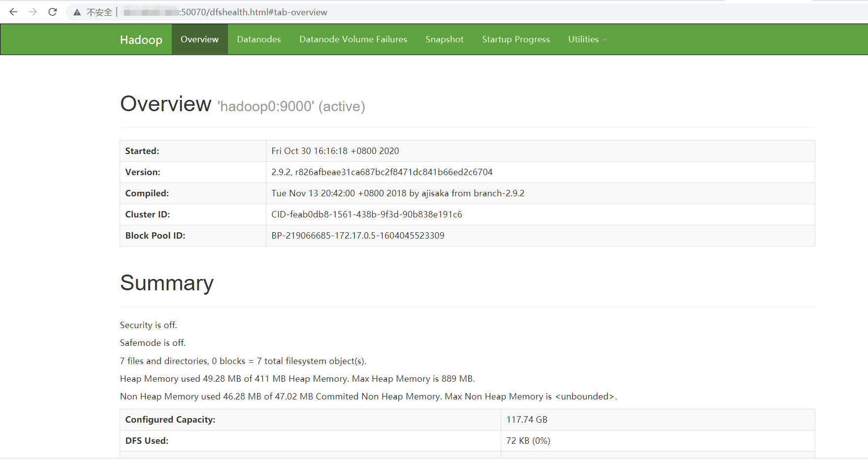The image size is (868, 459).
Task: Expand the Utilities dropdown menu
Action: coord(587,39)
